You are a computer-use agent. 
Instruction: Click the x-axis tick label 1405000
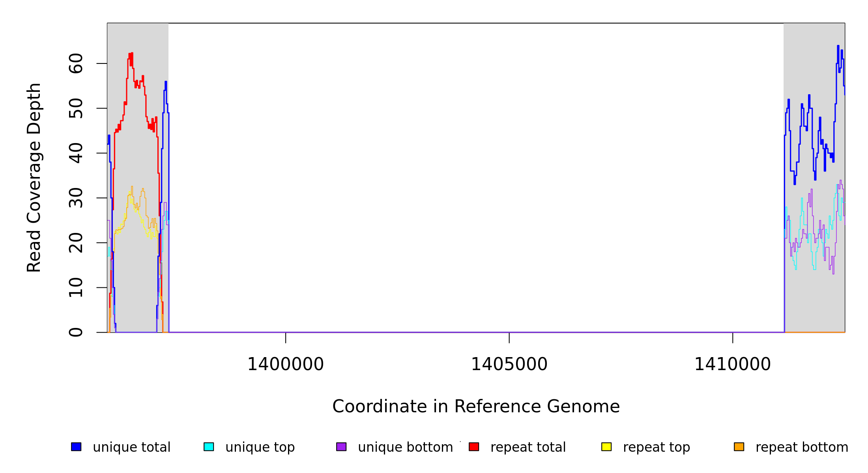coord(509,364)
